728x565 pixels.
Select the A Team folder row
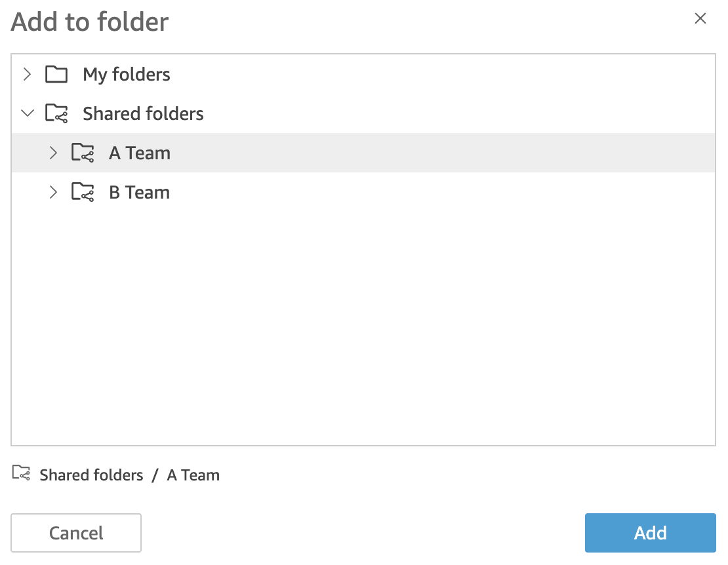click(139, 152)
